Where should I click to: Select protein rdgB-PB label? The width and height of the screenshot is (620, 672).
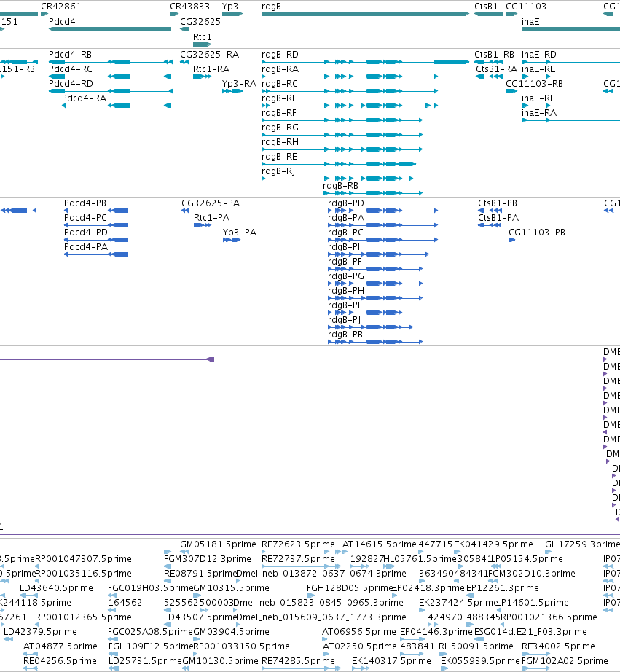click(x=345, y=335)
